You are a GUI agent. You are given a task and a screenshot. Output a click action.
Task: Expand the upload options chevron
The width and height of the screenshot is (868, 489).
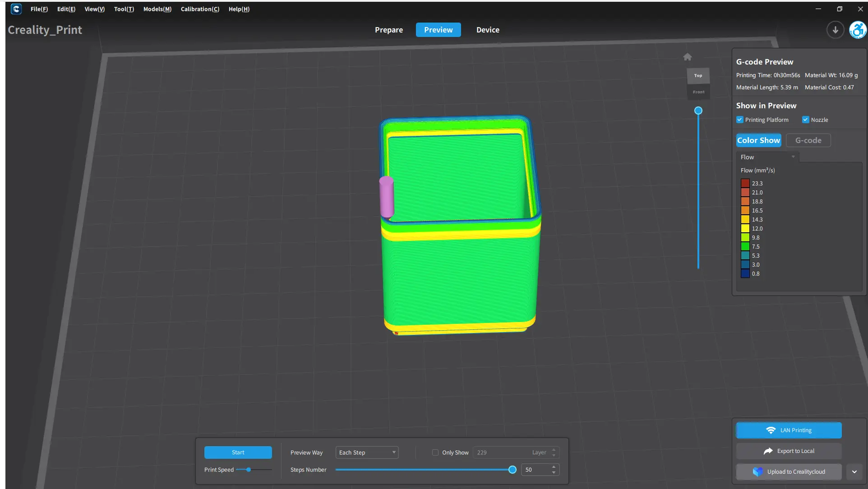pos(854,472)
